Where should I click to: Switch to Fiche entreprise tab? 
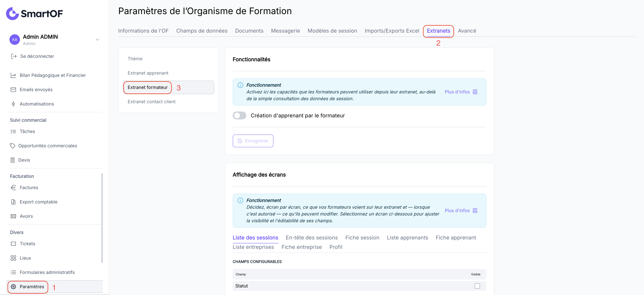(x=301, y=247)
